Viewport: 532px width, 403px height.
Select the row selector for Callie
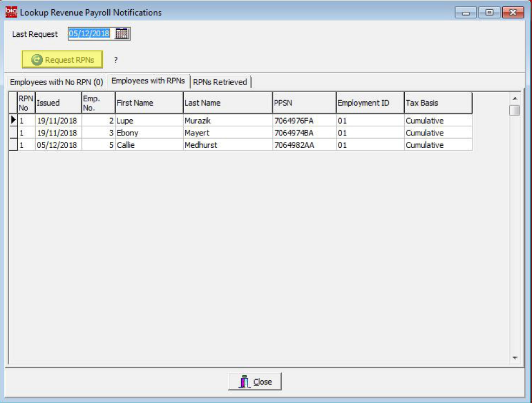coord(13,145)
